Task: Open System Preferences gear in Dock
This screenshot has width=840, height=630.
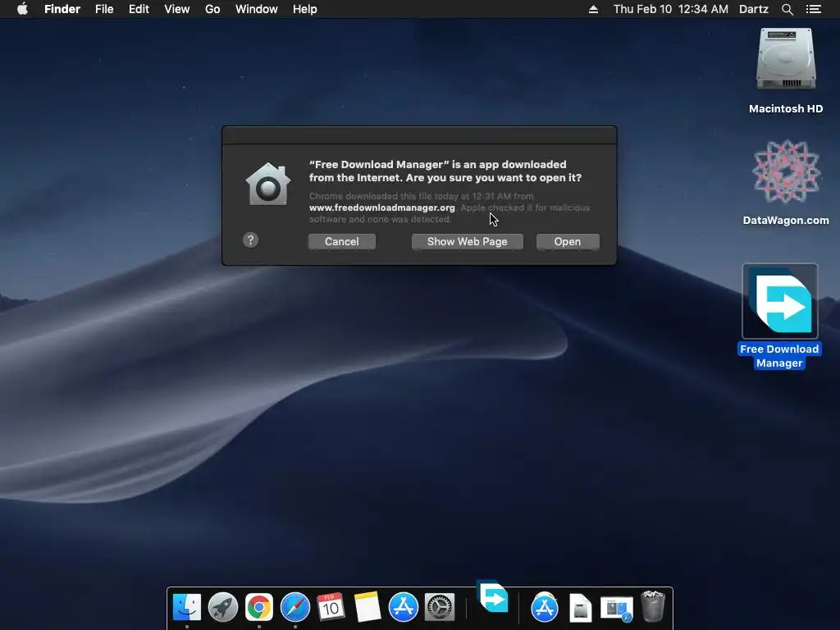Action: [440, 607]
